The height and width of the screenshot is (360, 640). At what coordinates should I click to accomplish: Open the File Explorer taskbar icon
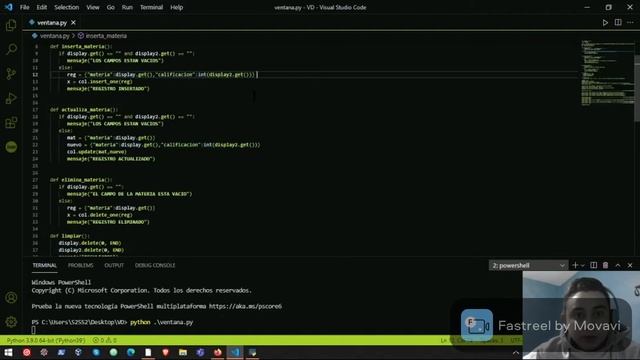(183, 352)
